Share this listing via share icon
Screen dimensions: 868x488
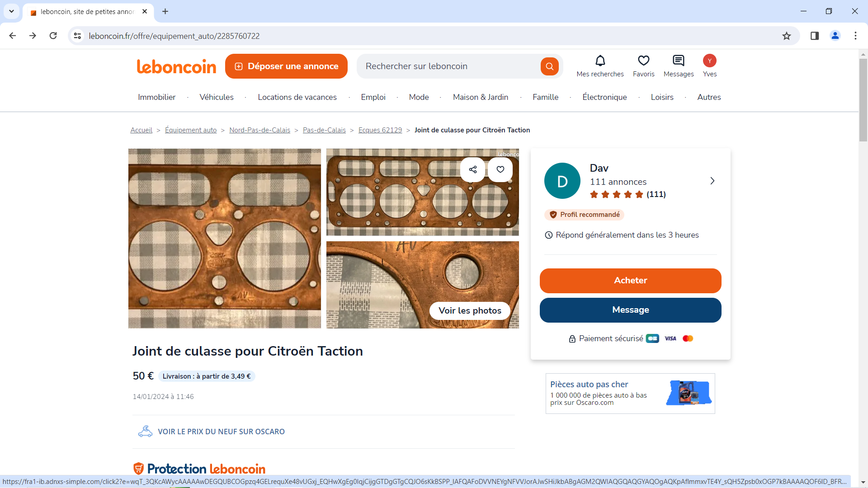[x=473, y=169]
